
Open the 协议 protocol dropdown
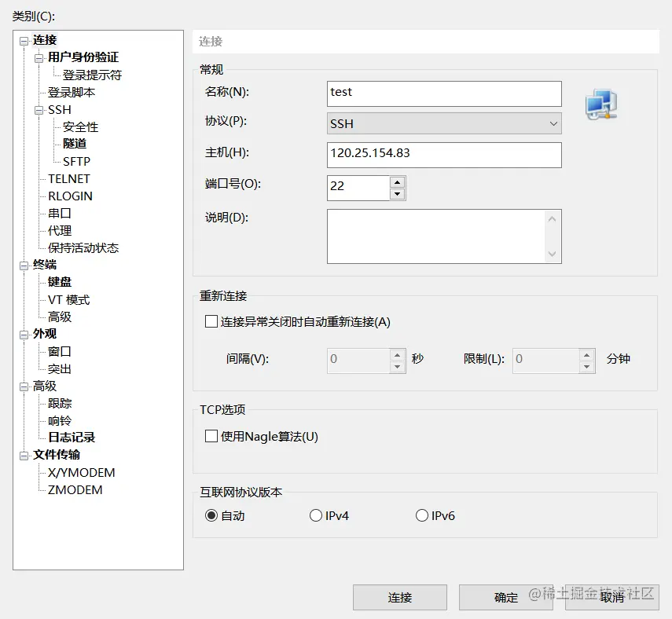553,123
